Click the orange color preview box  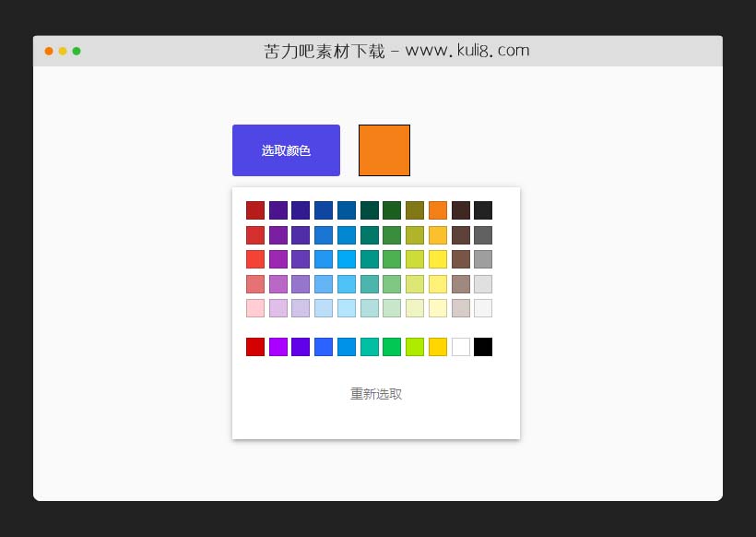pyautogui.click(x=384, y=149)
